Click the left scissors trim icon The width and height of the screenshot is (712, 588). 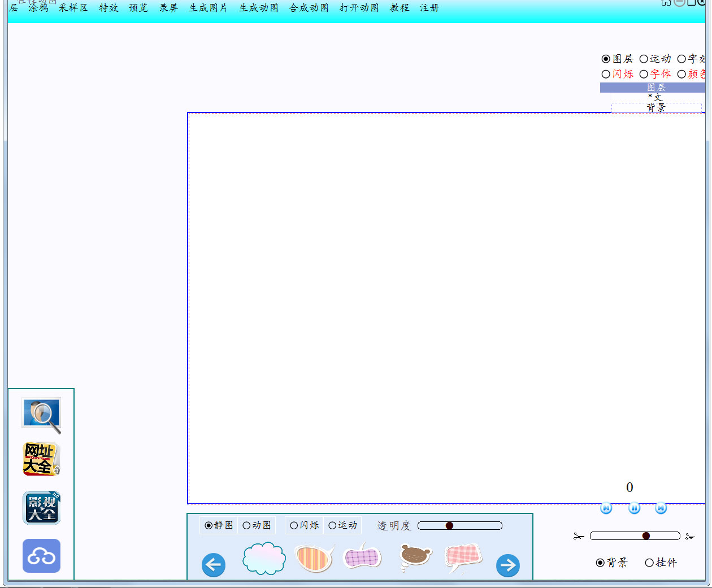[578, 535]
